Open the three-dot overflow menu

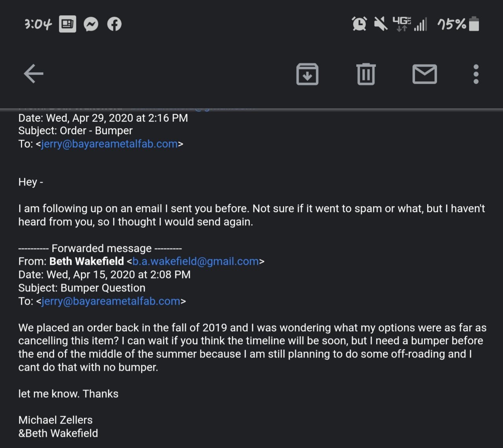click(476, 74)
